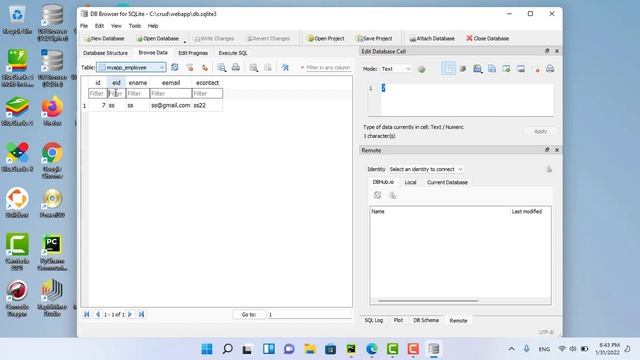Image resolution: width=640 pixels, height=360 pixels.
Task: Switch to the Plot bottom tab
Action: click(398, 320)
